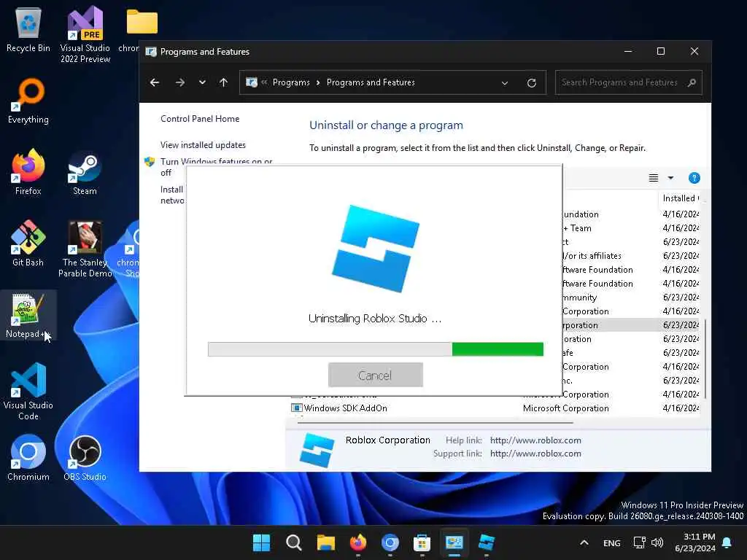The width and height of the screenshot is (747, 560).
Task: Cancel the Roblox Studio uninstall
Action: 376,375
